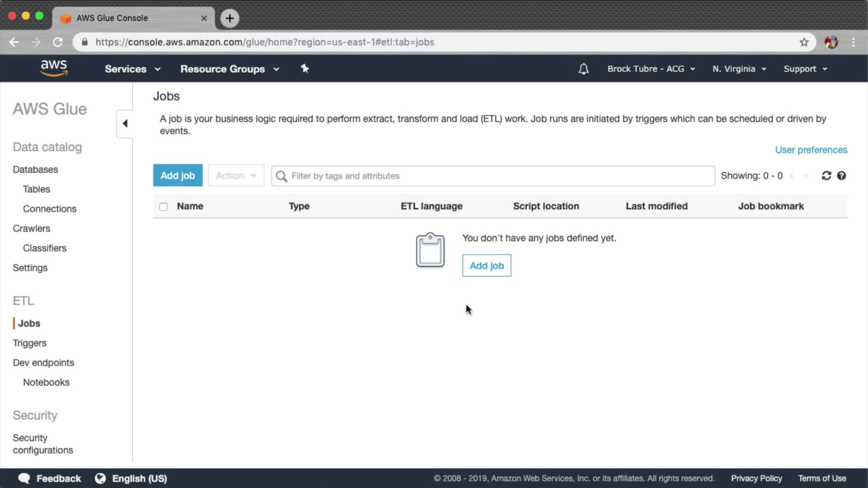This screenshot has width=868, height=488.
Task: Open the Brock Tubre account dropdown
Action: point(651,69)
